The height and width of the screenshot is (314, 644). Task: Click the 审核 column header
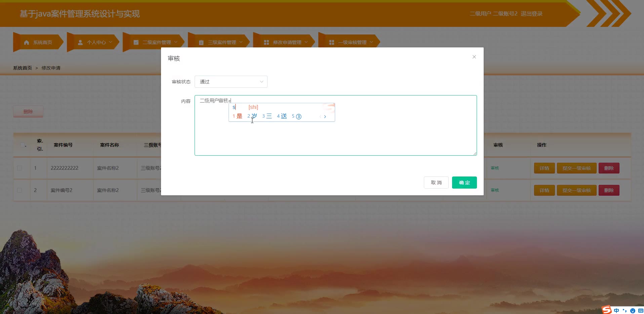coord(498,145)
